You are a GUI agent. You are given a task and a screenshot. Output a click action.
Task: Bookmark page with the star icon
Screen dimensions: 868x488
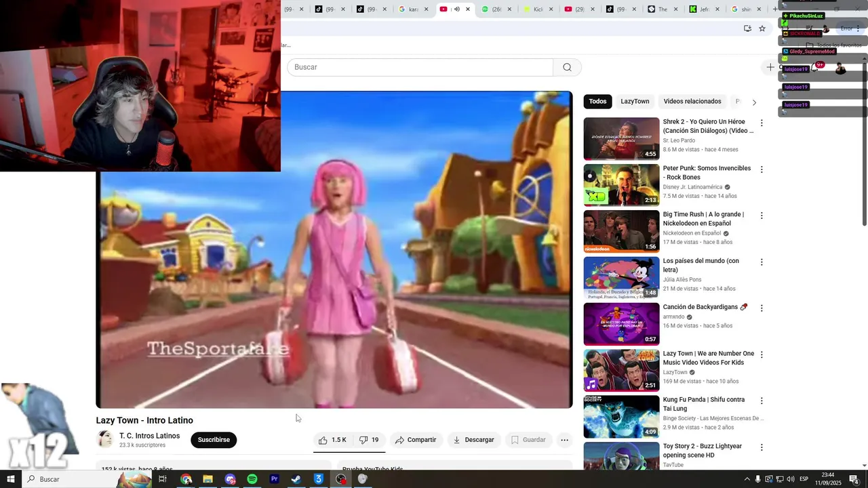tap(762, 28)
